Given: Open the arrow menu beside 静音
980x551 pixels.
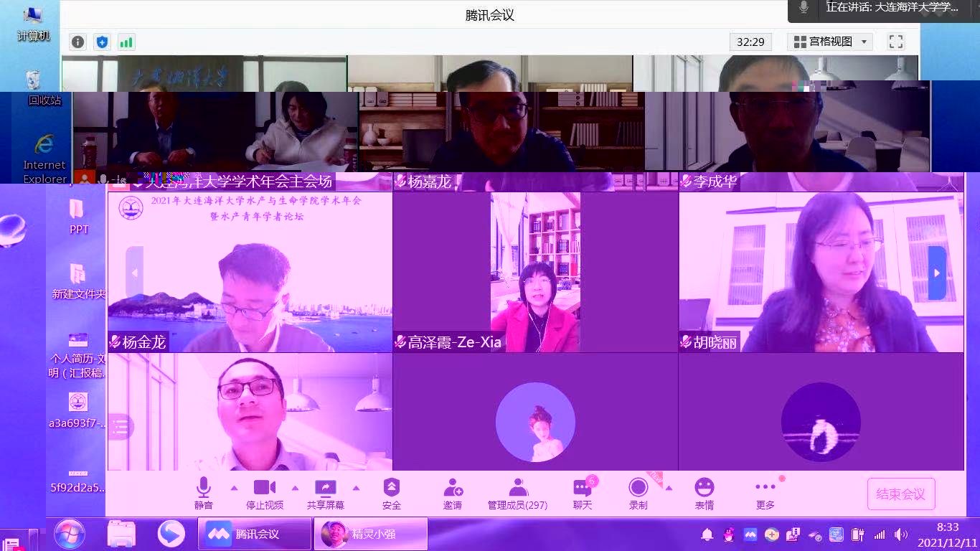Looking at the screenshot, I should 234,489.
